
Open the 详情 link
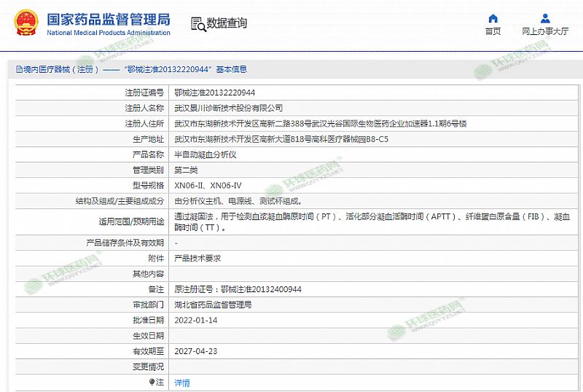pyautogui.click(x=182, y=383)
